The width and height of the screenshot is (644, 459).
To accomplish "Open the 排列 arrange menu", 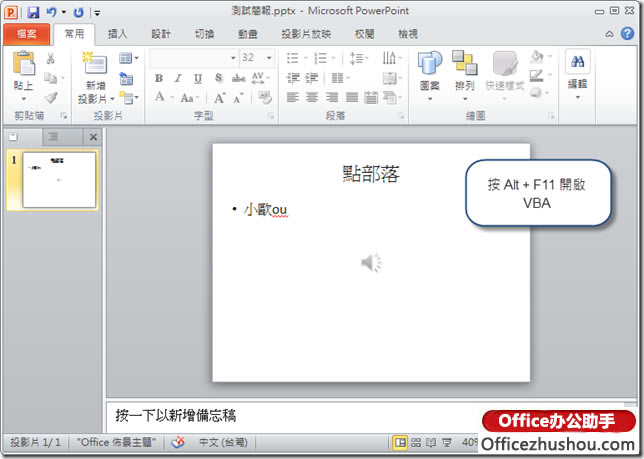I will pyautogui.click(x=465, y=76).
